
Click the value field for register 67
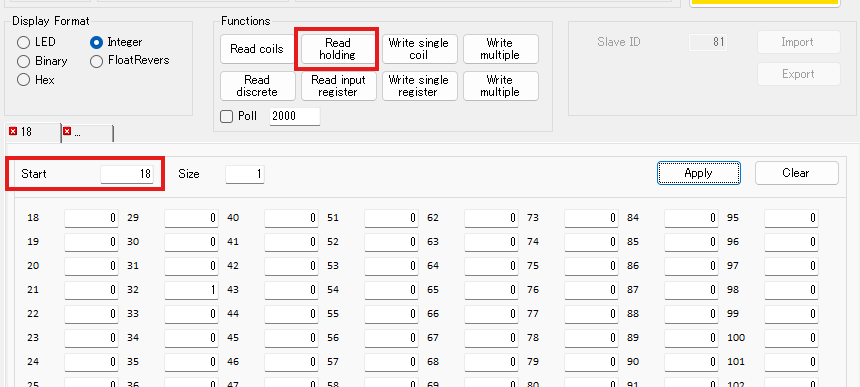click(x=491, y=338)
